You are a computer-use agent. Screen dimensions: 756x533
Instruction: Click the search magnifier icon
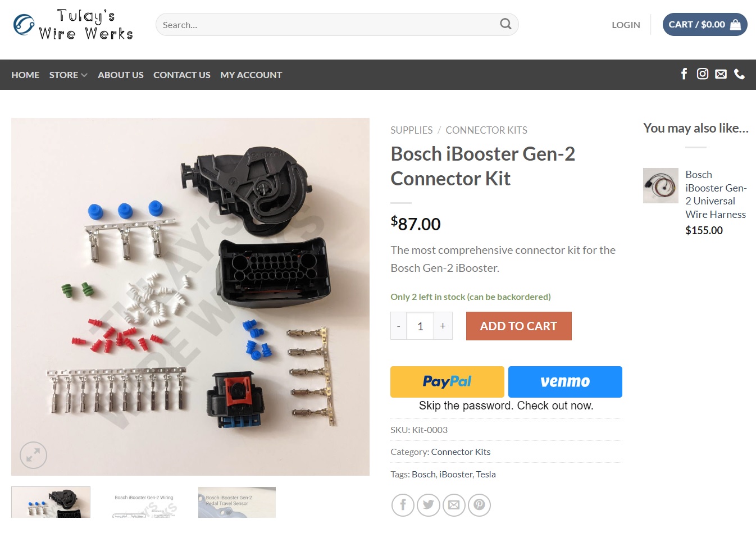click(505, 24)
